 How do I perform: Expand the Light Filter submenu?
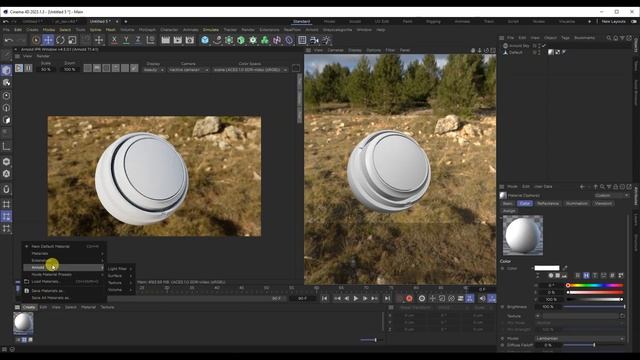point(120,269)
